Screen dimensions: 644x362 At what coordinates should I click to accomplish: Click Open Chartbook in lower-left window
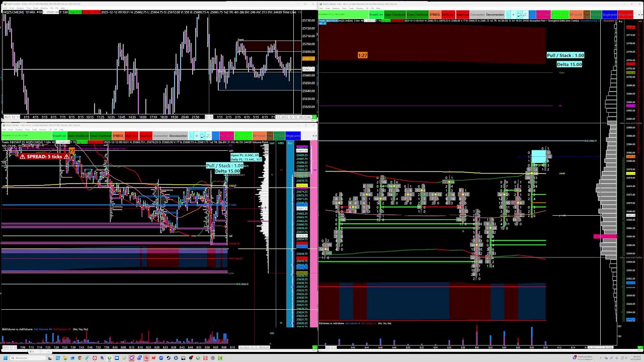click(78, 136)
